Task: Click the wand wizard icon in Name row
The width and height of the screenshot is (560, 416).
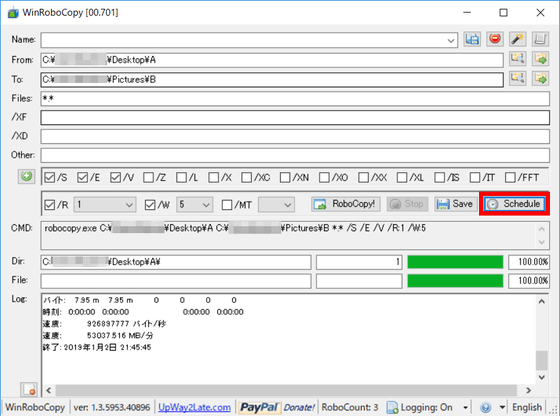Action: pyautogui.click(x=518, y=39)
